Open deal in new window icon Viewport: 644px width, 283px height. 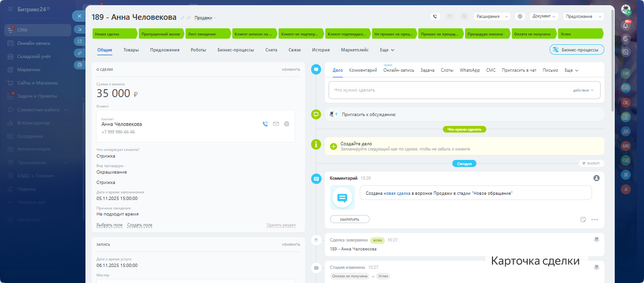[x=79, y=41]
